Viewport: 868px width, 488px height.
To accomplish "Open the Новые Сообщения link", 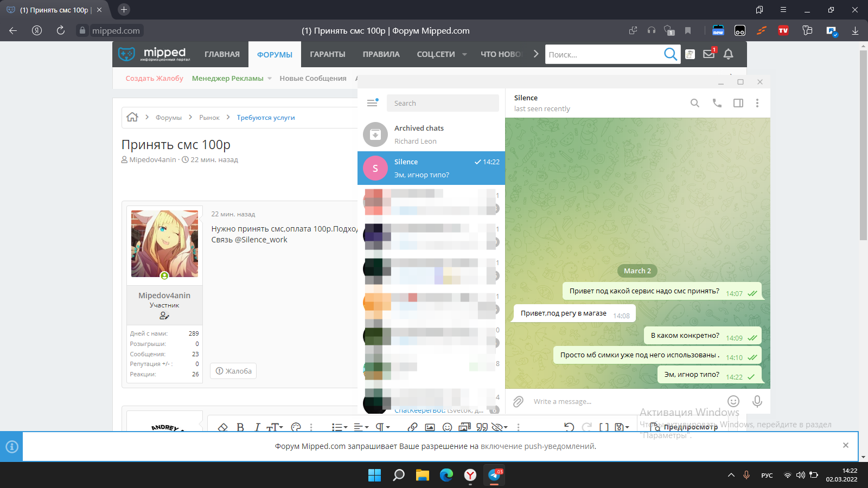I will click(x=313, y=78).
